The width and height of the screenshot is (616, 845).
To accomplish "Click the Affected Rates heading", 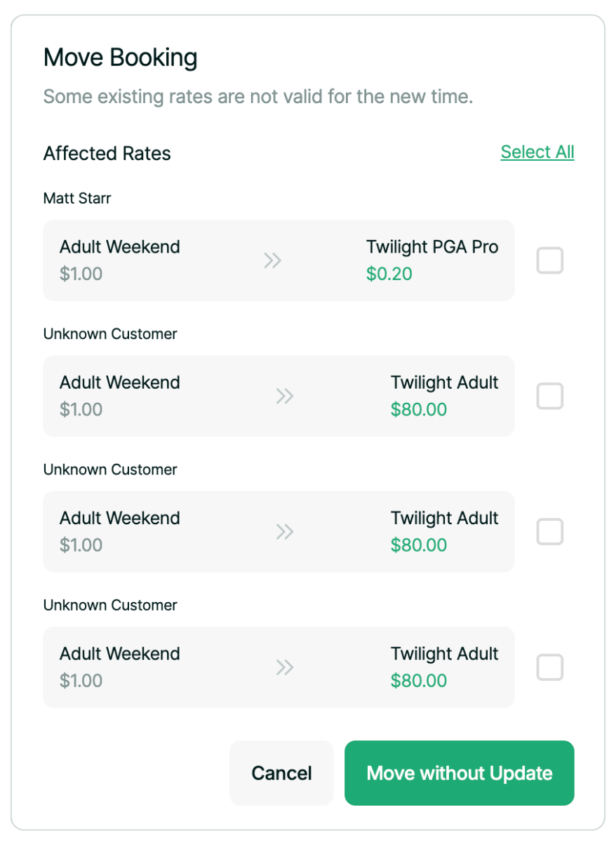I will pos(107,154).
